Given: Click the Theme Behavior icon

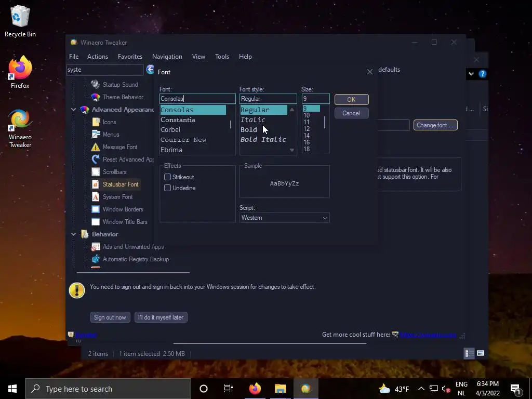Looking at the screenshot, I should pos(96,97).
